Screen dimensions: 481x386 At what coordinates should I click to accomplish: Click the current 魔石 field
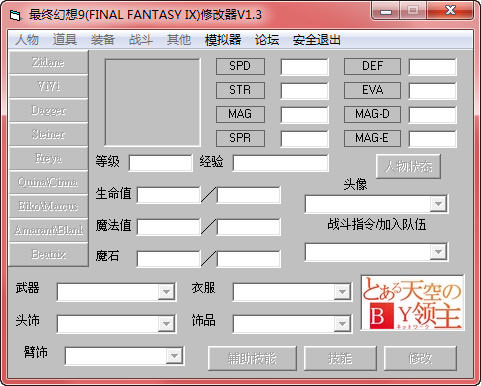[x=169, y=259]
